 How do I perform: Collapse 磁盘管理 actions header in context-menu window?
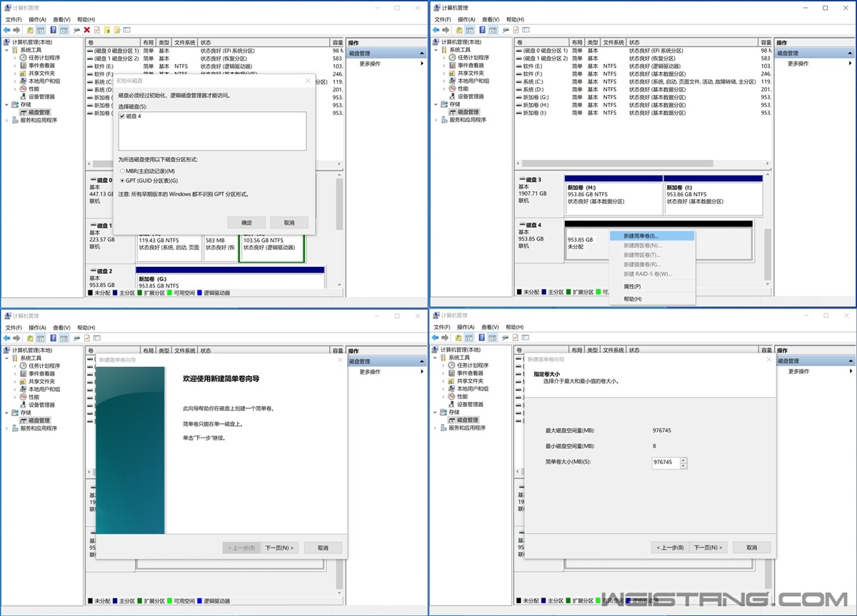[x=851, y=53]
